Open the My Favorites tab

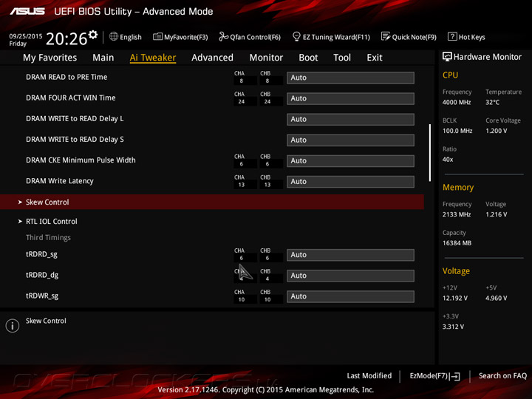click(x=50, y=58)
